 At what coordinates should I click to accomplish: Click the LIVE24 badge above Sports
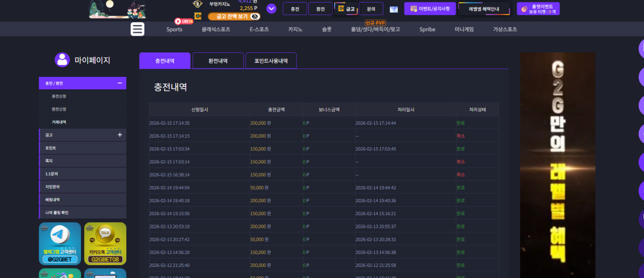pyautogui.click(x=184, y=22)
